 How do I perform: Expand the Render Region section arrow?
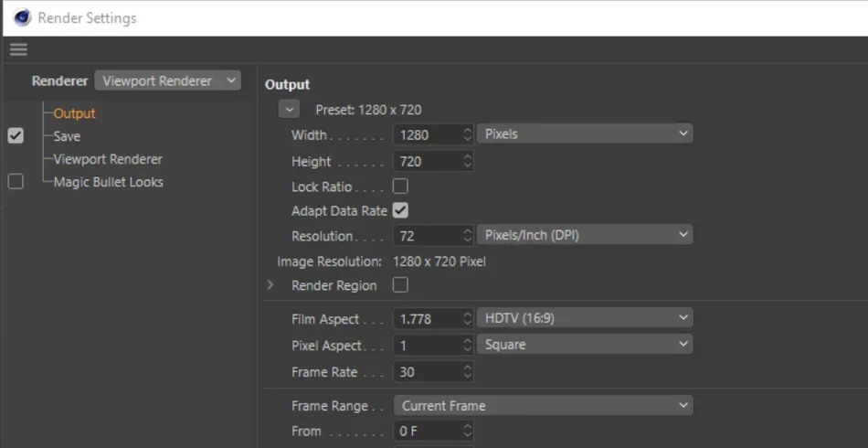pos(270,285)
